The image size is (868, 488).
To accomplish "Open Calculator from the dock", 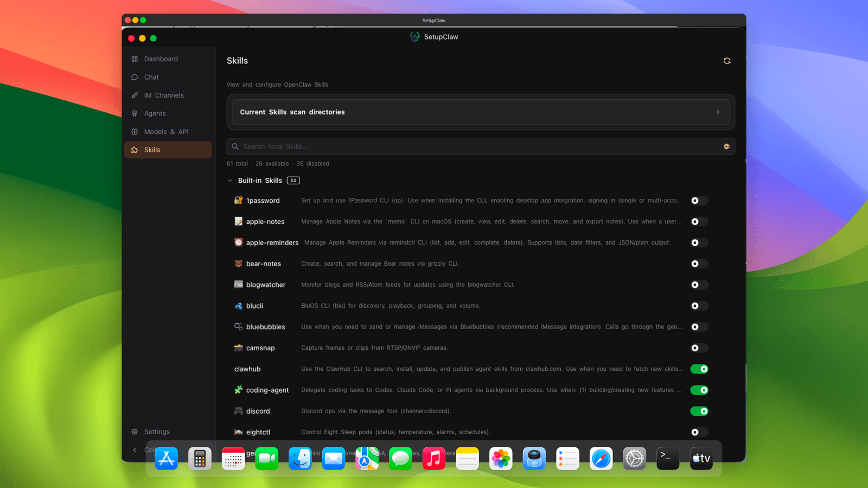I will point(200,459).
